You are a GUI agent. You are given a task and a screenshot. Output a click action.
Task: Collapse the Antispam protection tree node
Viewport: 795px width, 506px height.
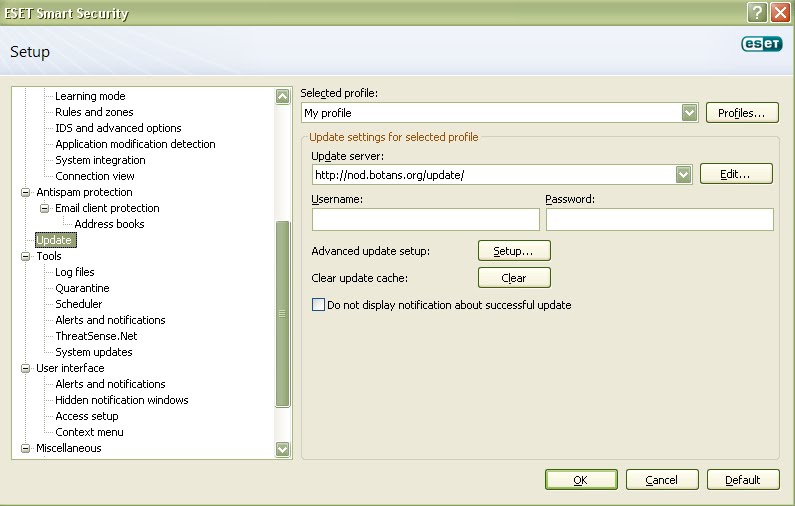click(25, 192)
